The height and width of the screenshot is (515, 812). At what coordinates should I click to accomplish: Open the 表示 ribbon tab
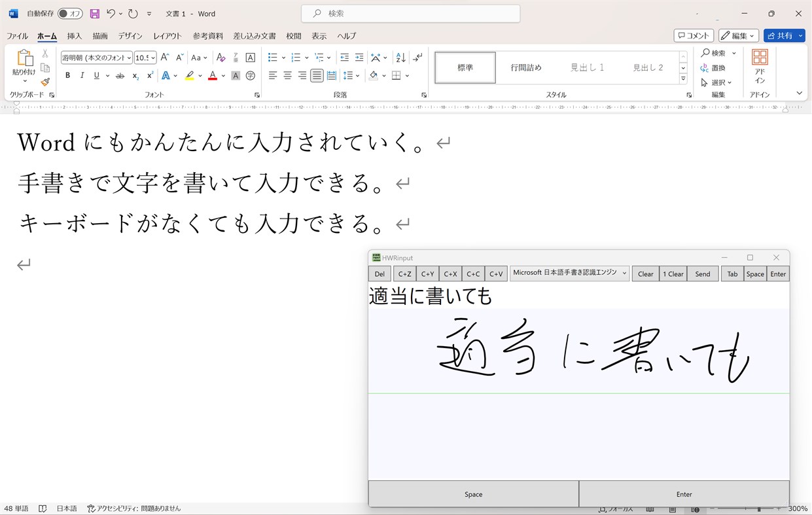319,36
